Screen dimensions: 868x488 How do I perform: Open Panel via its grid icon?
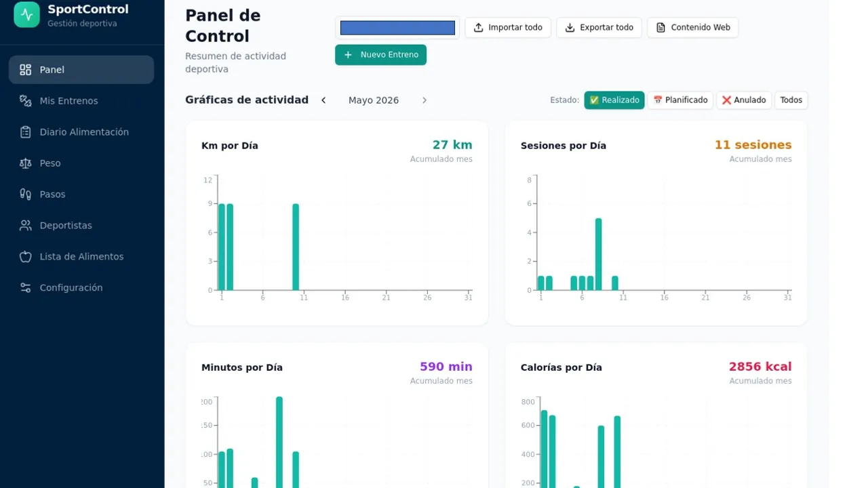click(26, 70)
